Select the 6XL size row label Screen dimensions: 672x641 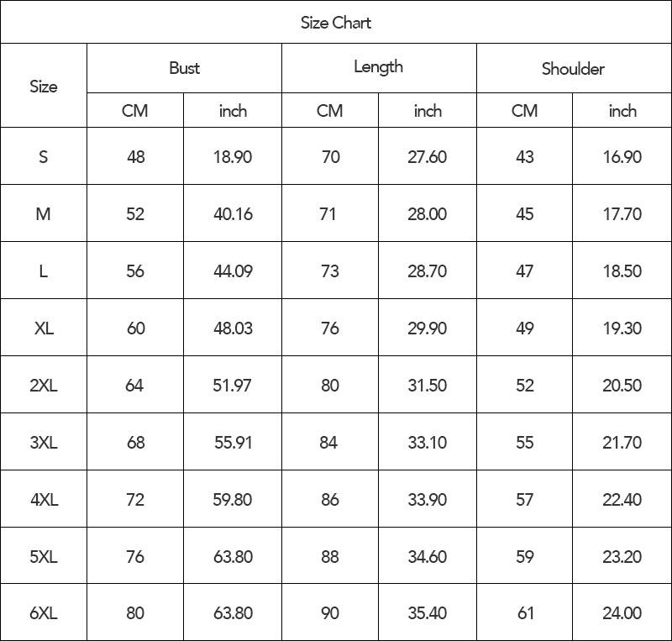pyautogui.click(x=44, y=613)
